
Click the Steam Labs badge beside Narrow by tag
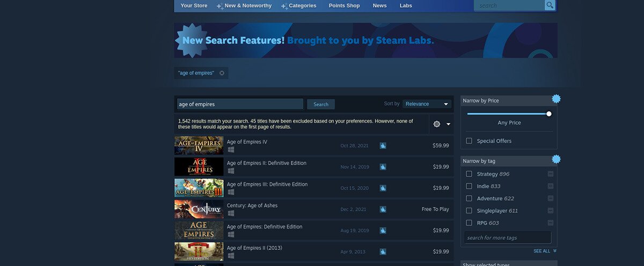tap(556, 159)
